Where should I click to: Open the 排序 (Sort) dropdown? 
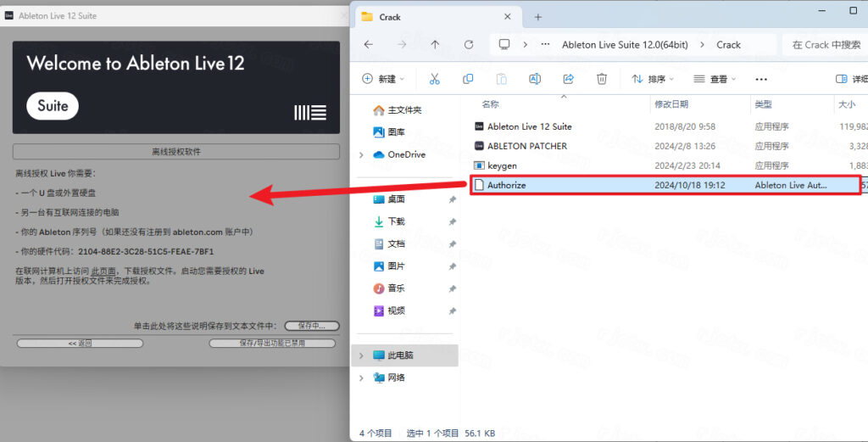(652, 79)
